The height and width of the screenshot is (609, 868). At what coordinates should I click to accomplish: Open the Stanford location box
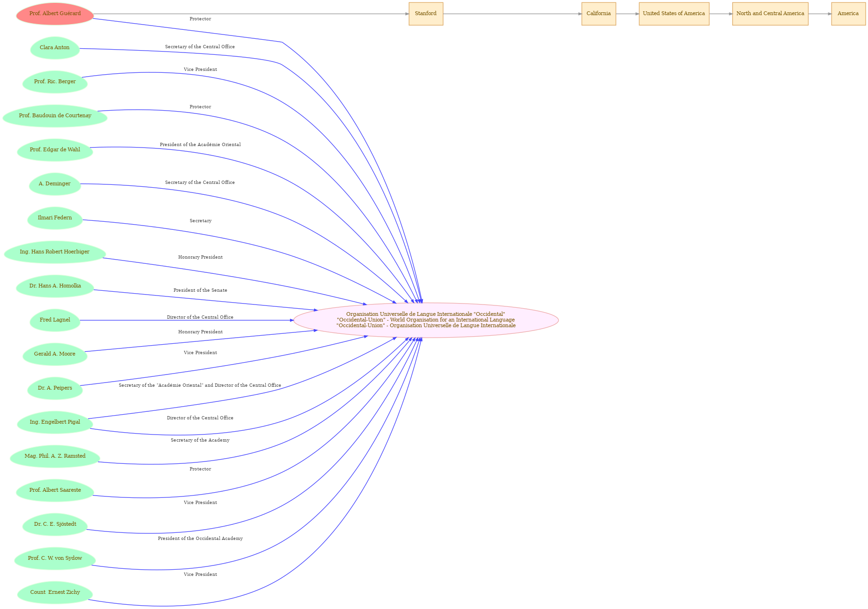click(x=426, y=14)
